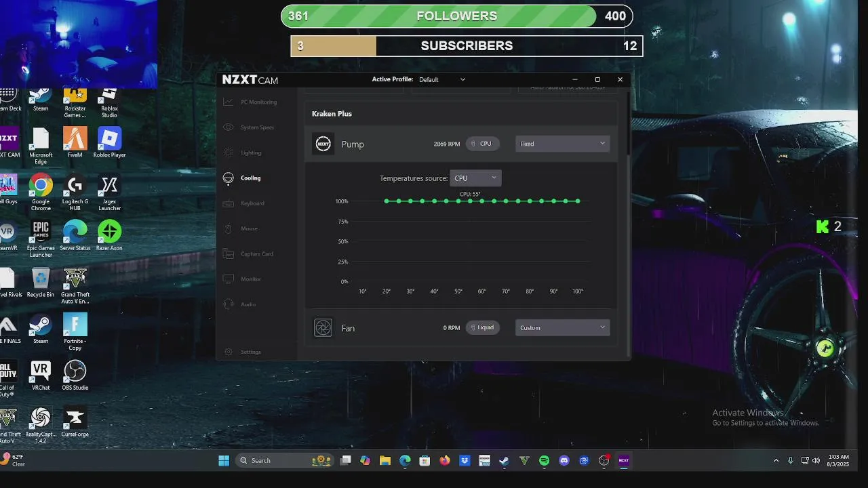Open Pump mode Fixed dropdown
The width and height of the screenshot is (868, 488).
(x=562, y=144)
